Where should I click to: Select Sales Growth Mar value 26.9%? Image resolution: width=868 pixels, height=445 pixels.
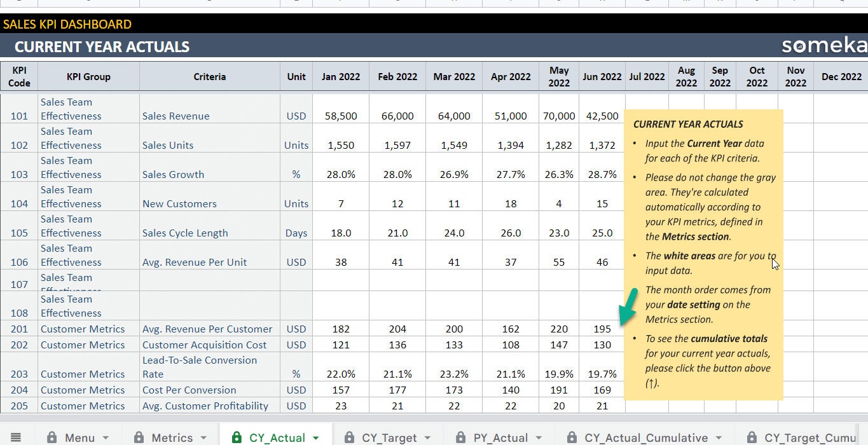pyautogui.click(x=454, y=167)
